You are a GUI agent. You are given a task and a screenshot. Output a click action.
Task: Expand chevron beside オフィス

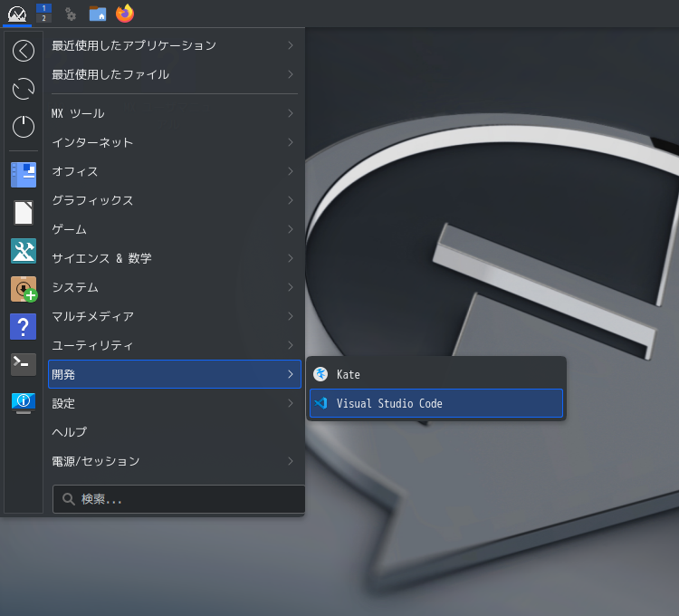point(291,171)
